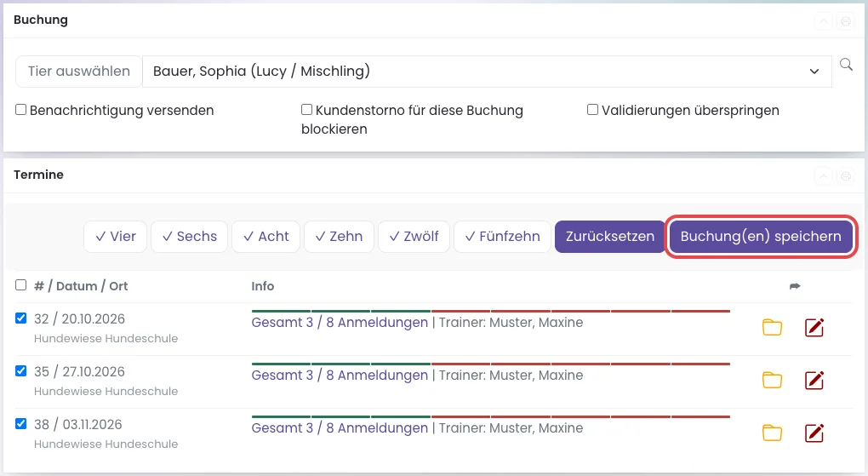Click registration progress bar for appointment 35
Viewport: 868px width, 476px height.
point(490,364)
